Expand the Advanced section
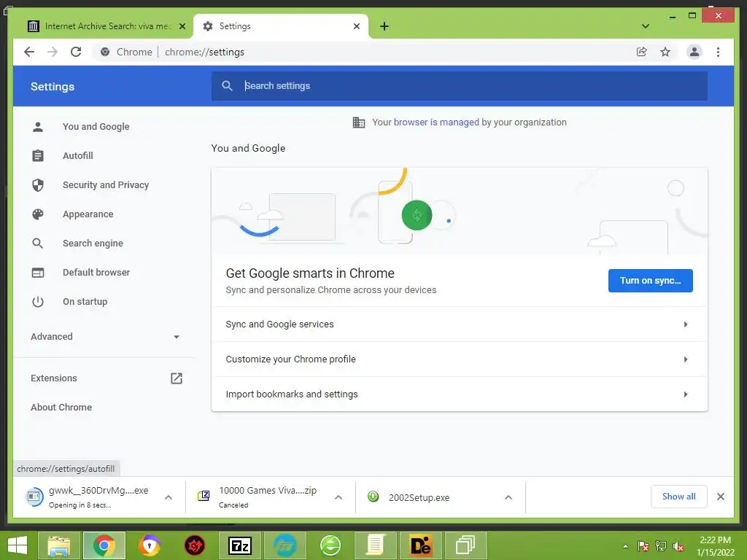 [x=105, y=337]
